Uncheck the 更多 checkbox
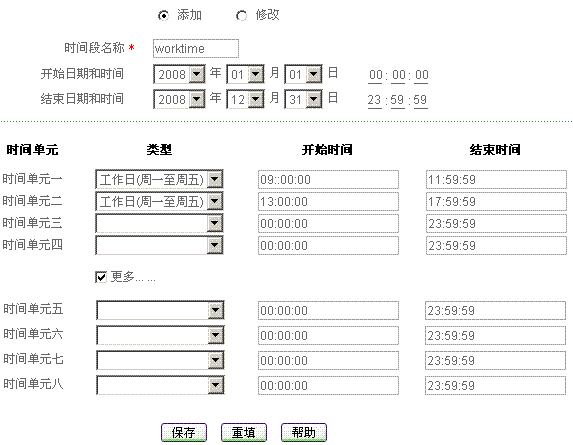The image size is (573, 445). [x=101, y=277]
